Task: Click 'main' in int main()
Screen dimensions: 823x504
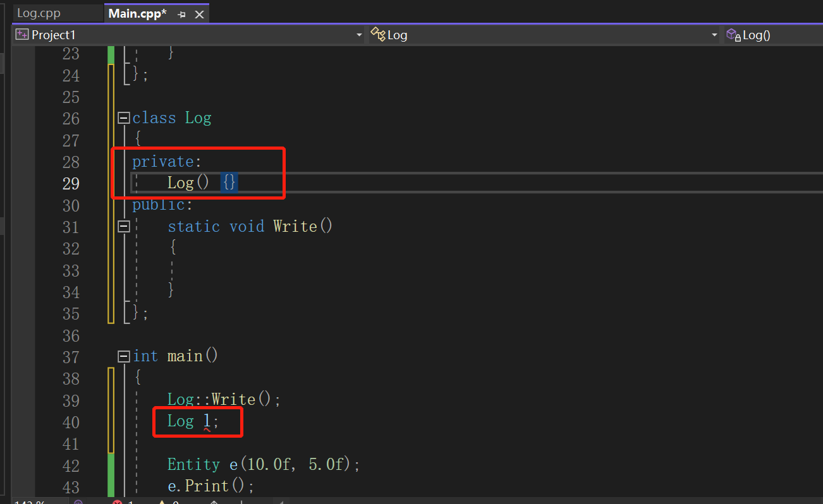Action: click(x=185, y=356)
